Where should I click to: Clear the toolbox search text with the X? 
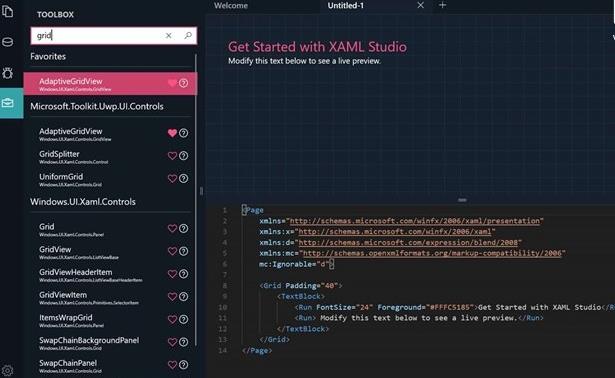(168, 36)
